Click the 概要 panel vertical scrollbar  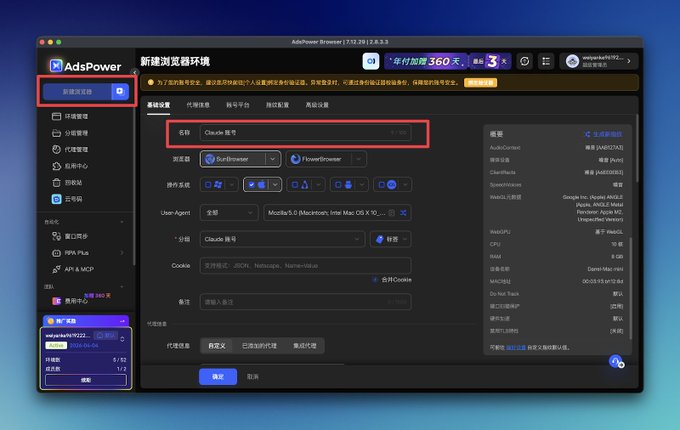coord(631,288)
